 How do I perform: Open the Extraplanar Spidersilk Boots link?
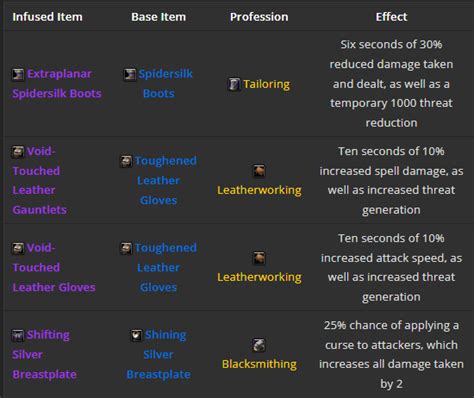coord(57,84)
